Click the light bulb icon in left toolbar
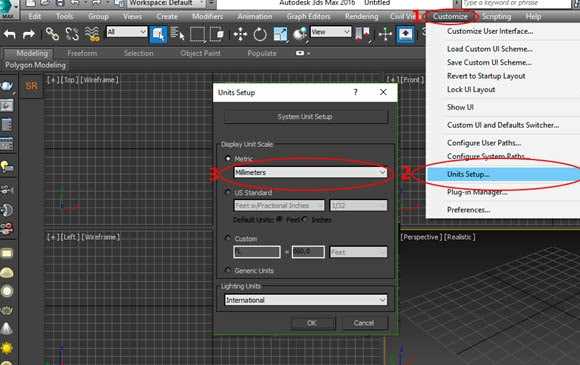The image size is (580, 365). click(x=7, y=167)
